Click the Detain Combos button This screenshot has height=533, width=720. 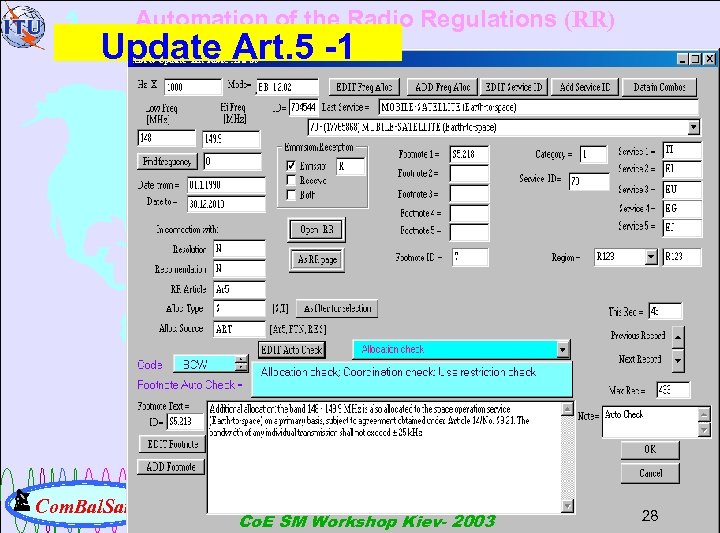pyautogui.click(x=659, y=87)
